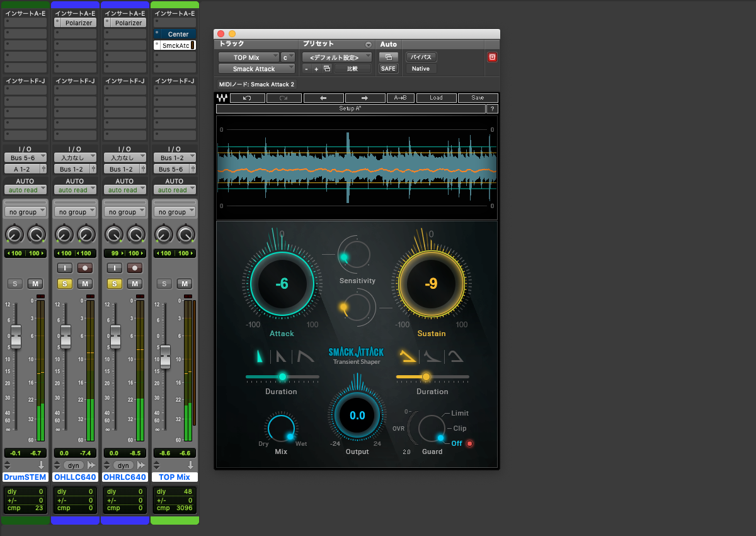Undo the last plugin change
Image resolution: width=756 pixels, height=536 pixels.
(247, 98)
